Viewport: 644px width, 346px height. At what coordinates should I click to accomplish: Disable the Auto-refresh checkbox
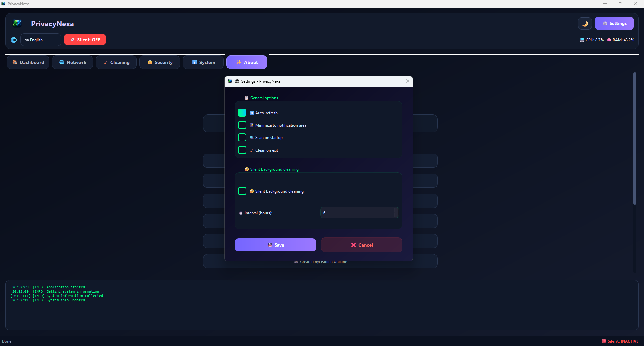click(x=242, y=113)
